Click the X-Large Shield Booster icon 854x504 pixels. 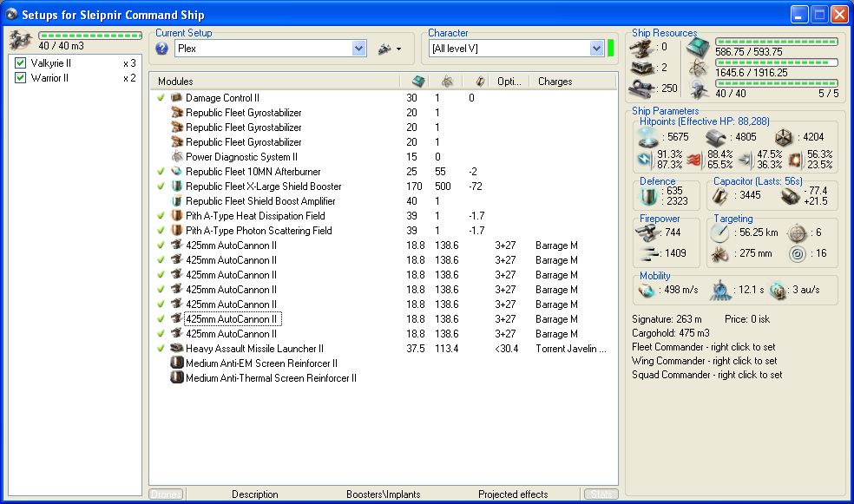coord(176,186)
